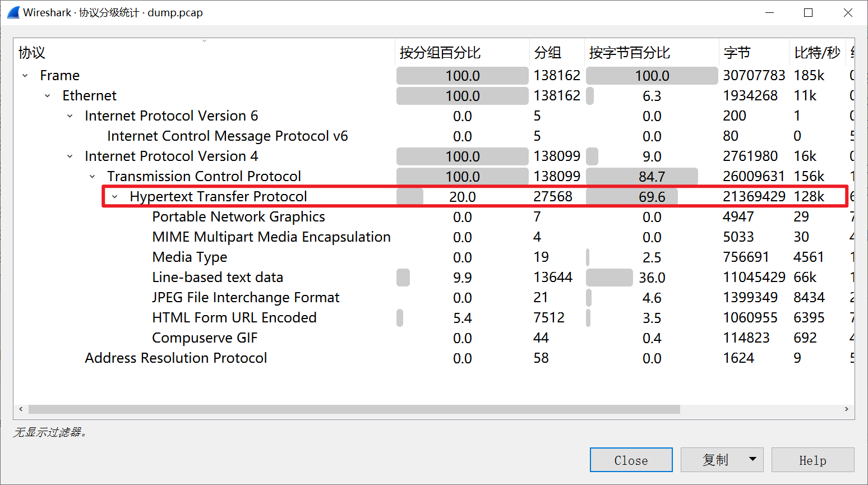Viewport: 868px width, 485px height.
Task: Select Address Resolution Protocol row
Action: click(x=176, y=358)
